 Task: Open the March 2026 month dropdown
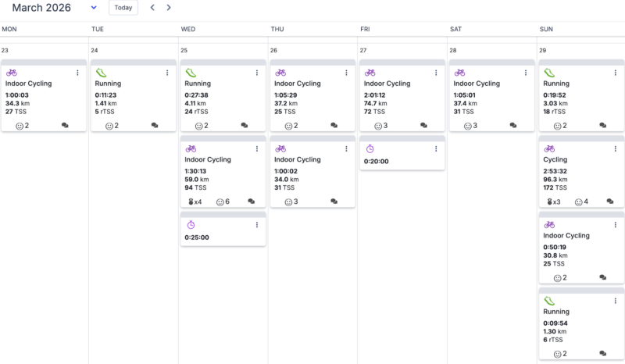click(94, 8)
